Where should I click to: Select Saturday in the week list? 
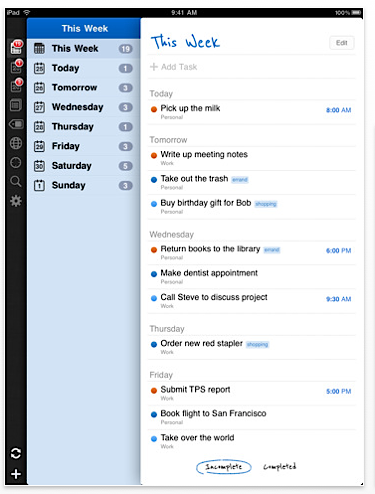point(84,166)
